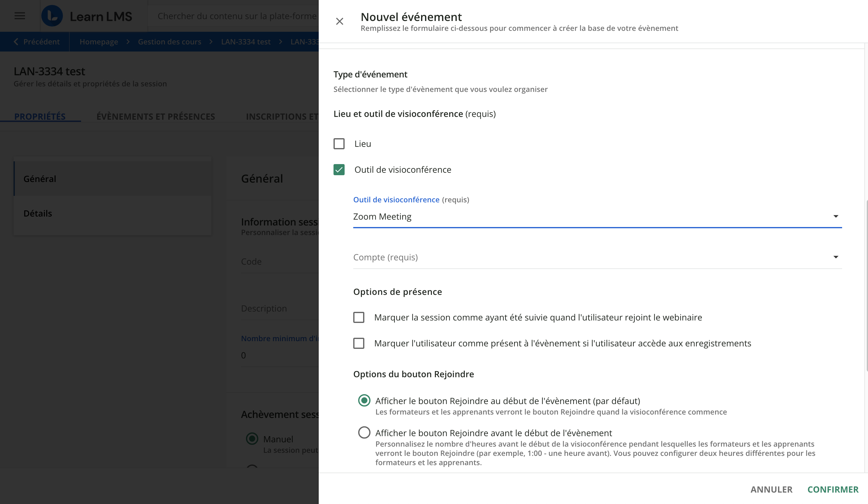Click the CONFIRMER button
The height and width of the screenshot is (504, 868).
833,489
